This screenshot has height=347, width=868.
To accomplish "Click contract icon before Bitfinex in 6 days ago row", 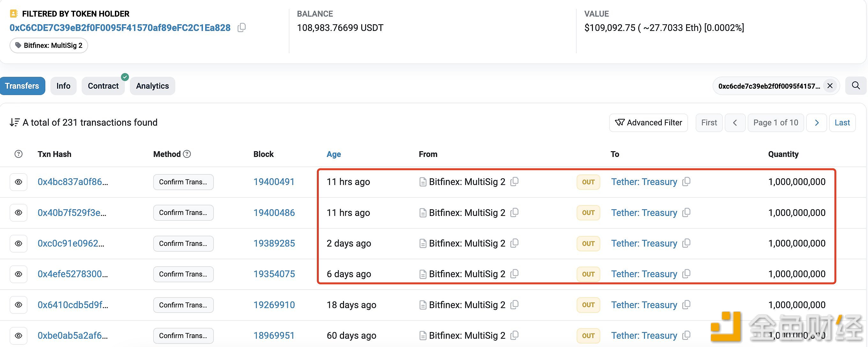I will (x=423, y=274).
